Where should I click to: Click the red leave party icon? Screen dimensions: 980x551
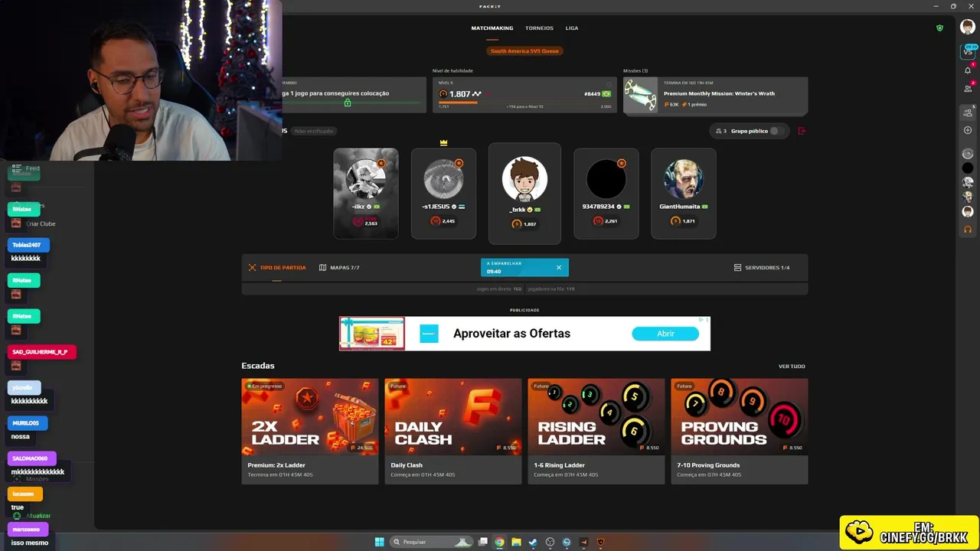(802, 131)
